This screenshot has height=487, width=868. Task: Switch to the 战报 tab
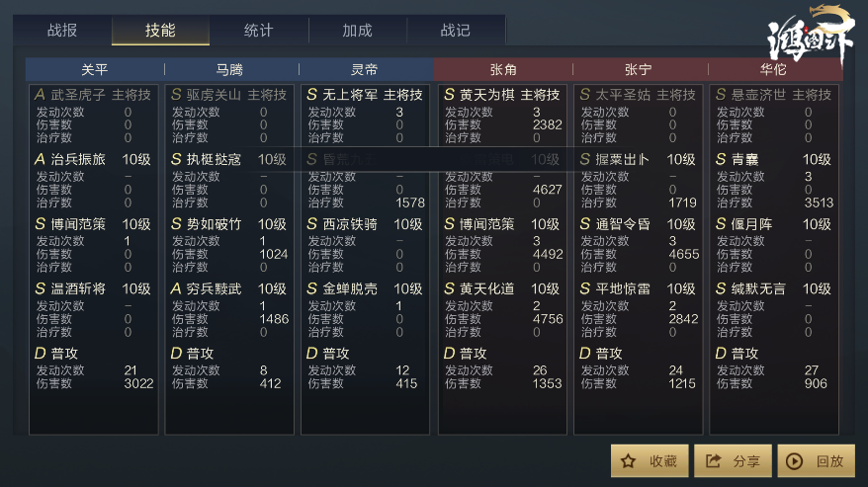[x=62, y=30]
